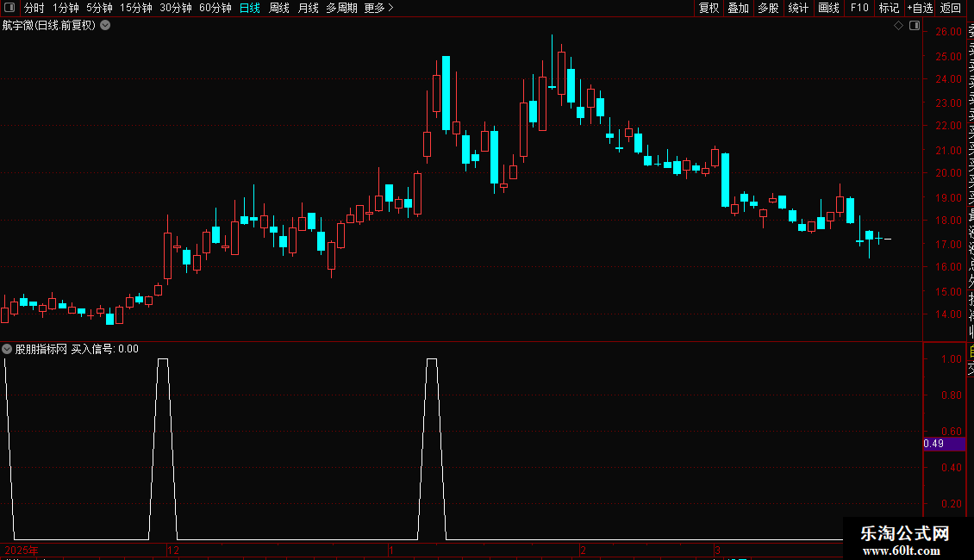Image resolution: width=974 pixels, height=560 pixels.
Task: Click the diamond icon above the chart
Action: tap(898, 26)
